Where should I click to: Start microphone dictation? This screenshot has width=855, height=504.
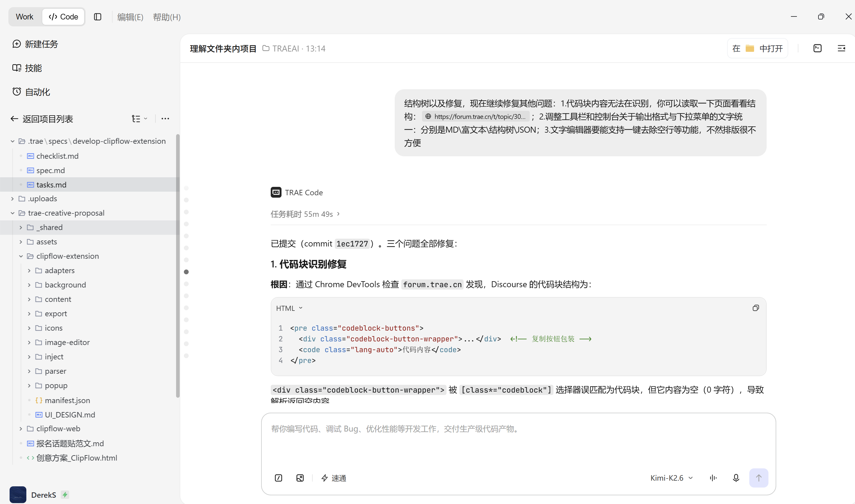[x=736, y=478]
